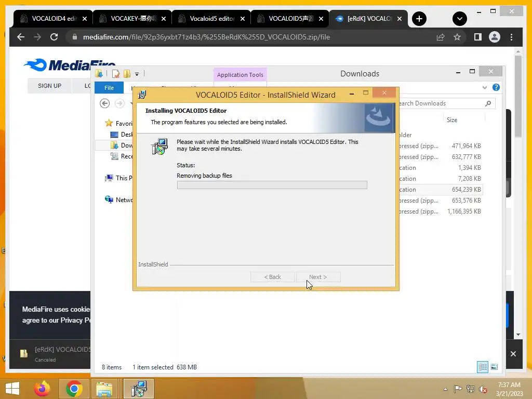Go back in the browser

[21, 37]
